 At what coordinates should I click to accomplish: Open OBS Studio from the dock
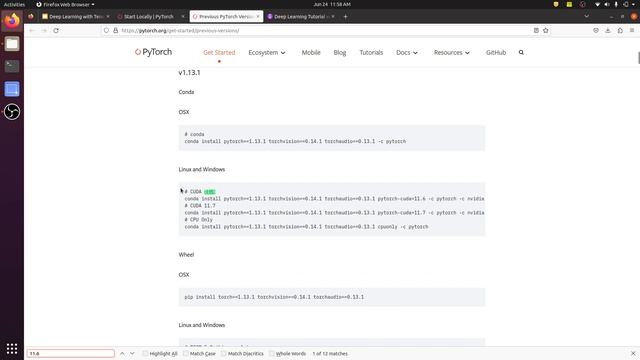coord(12,111)
